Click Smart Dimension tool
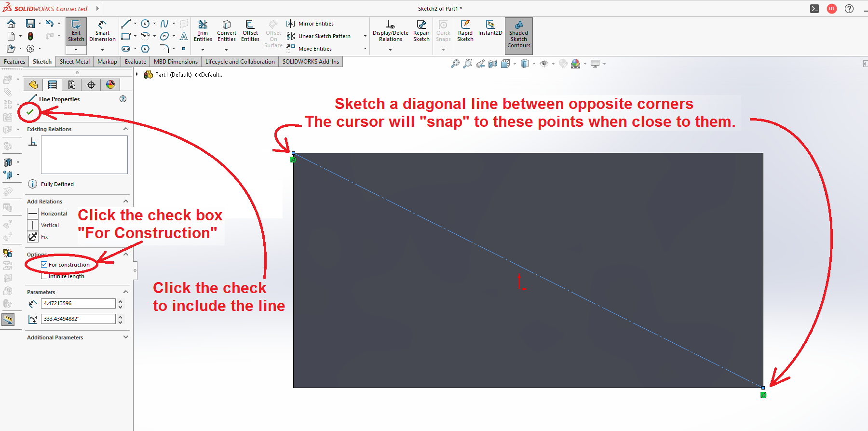 pos(102,31)
